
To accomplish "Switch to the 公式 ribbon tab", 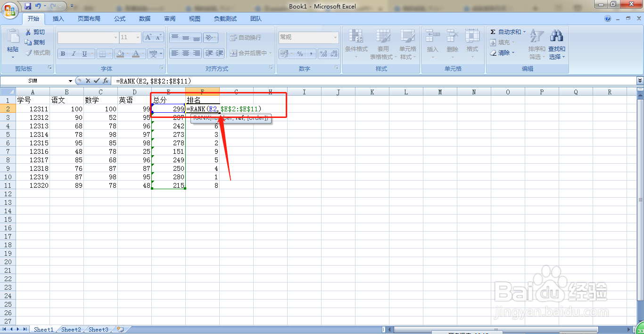I will (120, 19).
